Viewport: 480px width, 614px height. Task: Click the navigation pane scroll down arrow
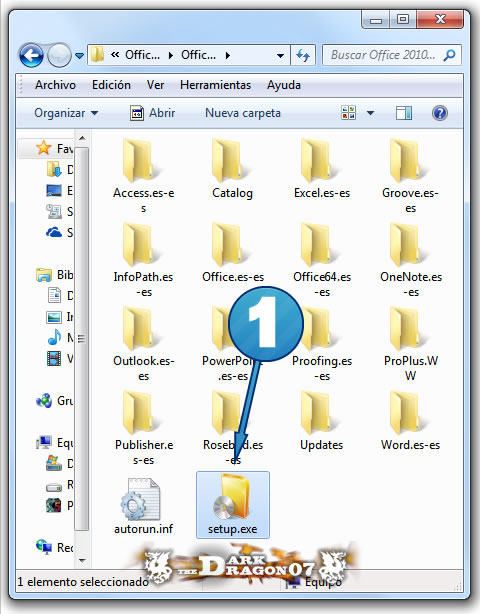[82, 560]
